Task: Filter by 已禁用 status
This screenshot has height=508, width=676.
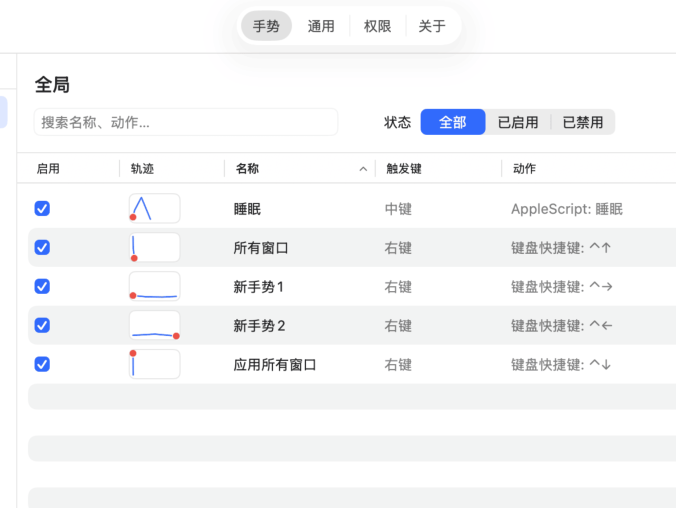Action: point(582,122)
